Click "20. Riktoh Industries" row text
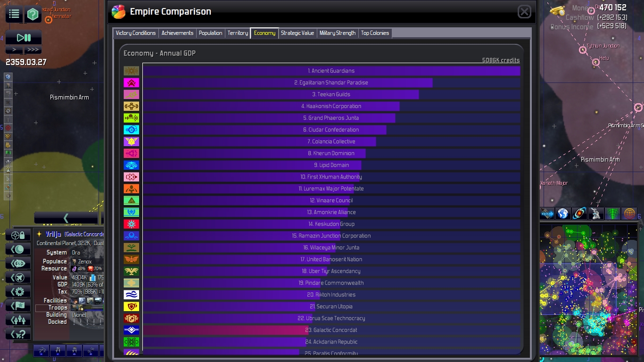Image resolution: width=644 pixels, height=362 pixels. (331, 295)
